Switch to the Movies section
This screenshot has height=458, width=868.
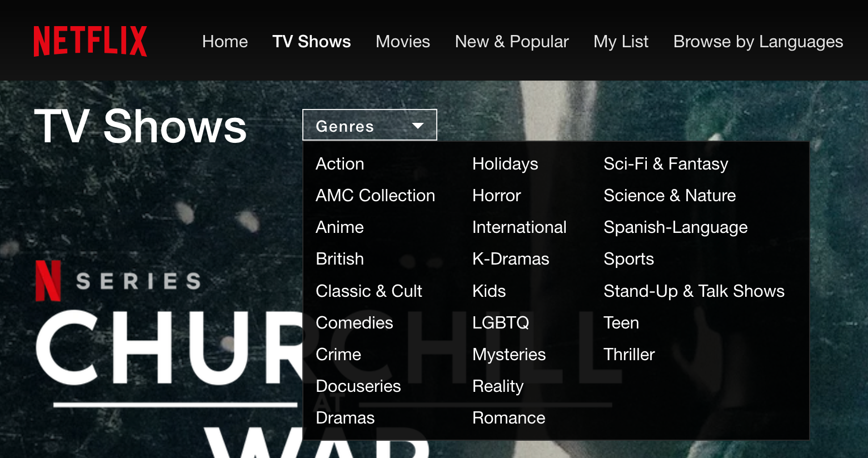pyautogui.click(x=402, y=41)
